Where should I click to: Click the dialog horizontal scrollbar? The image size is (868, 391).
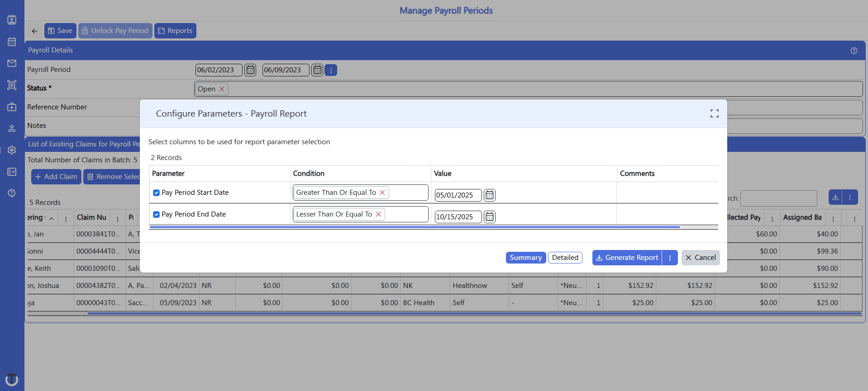pos(415,227)
